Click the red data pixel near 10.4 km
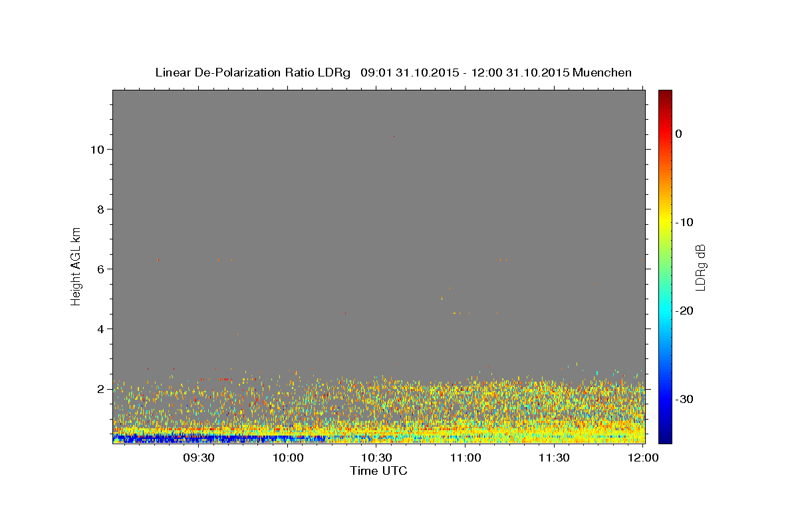The width and height of the screenshot is (798, 532). [x=394, y=136]
